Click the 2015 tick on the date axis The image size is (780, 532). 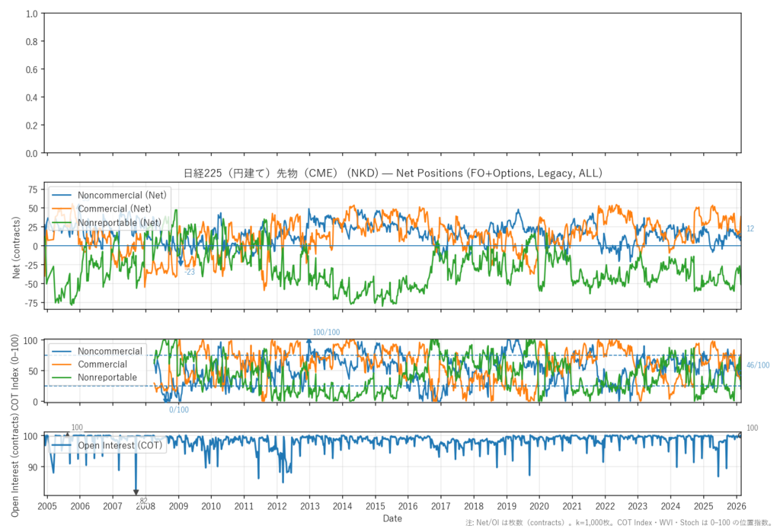[375, 506]
